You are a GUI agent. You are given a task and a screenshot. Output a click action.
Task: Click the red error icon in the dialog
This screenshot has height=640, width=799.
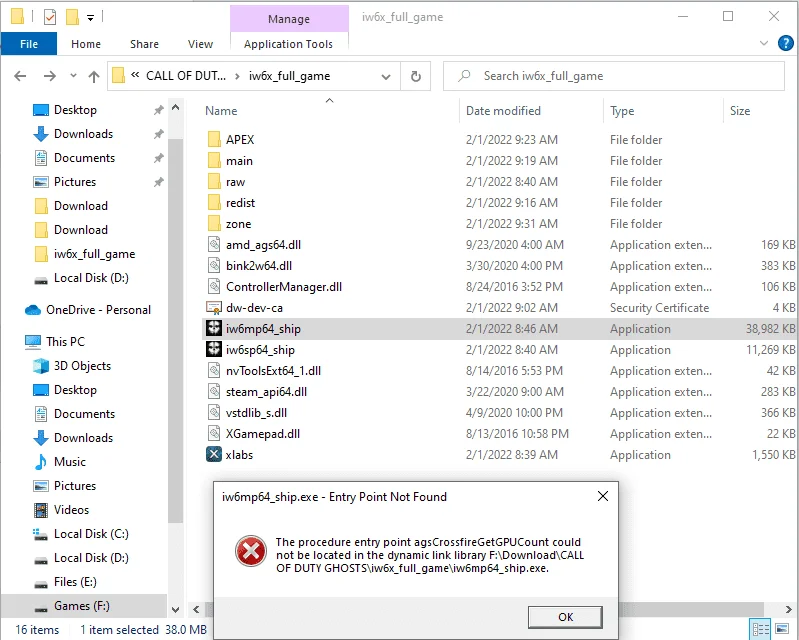tap(250, 551)
